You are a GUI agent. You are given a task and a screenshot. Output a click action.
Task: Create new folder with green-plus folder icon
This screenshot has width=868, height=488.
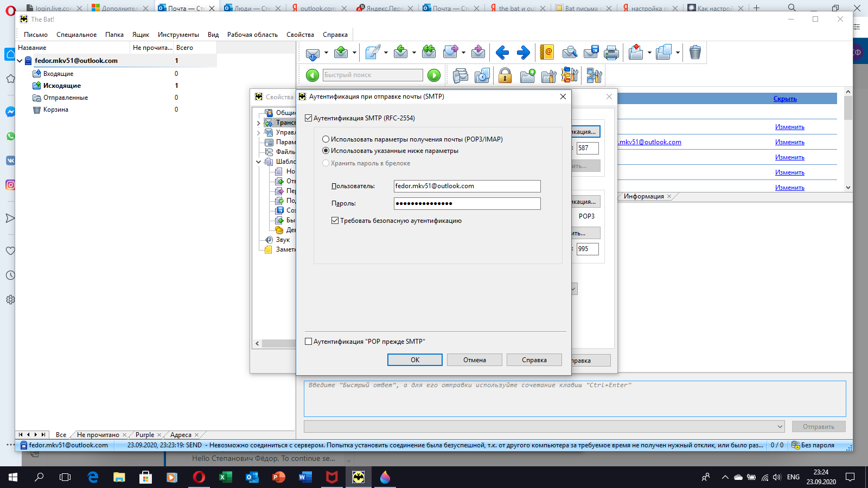[528, 75]
